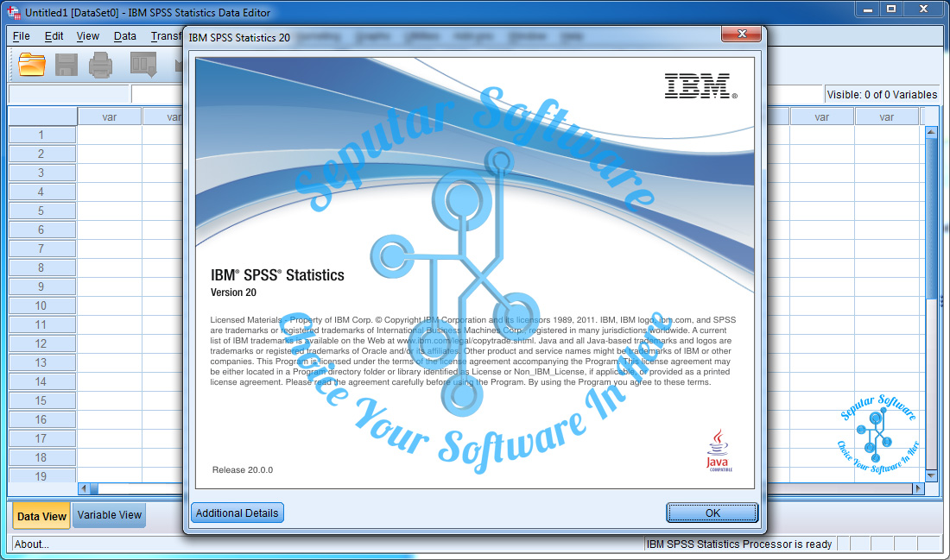Viewport: 950px width, 560px height.
Task: Open the Edit menu
Action: tap(54, 36)
